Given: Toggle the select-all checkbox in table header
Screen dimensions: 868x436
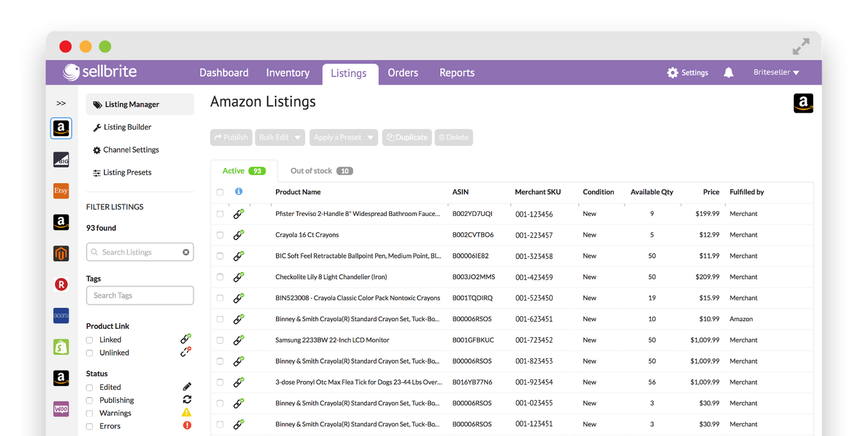Looking at the screenshot, I should pos(220,192).
